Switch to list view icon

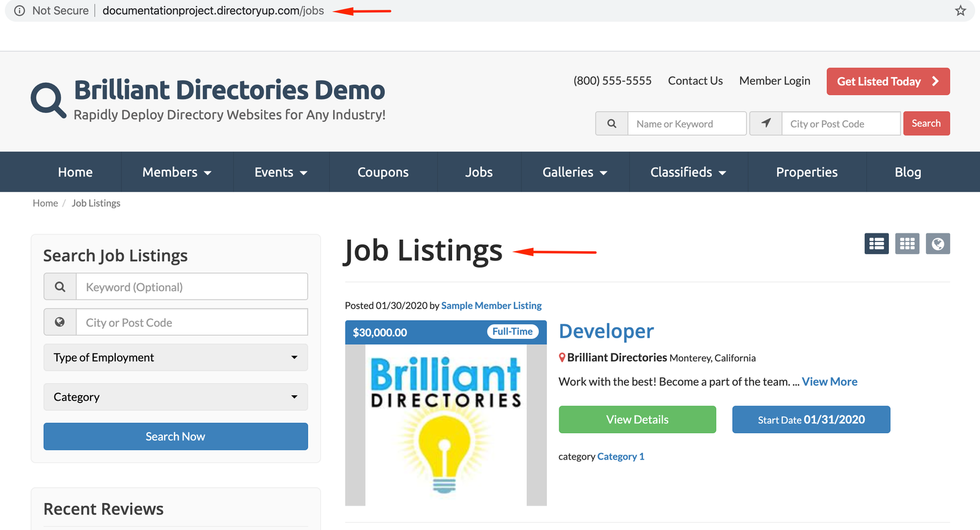(x=876, y=244)
